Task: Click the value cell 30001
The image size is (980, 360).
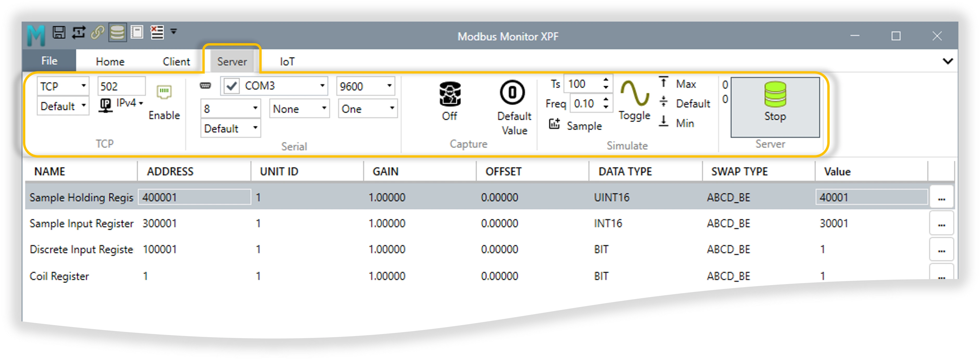Action: (x=834, y=223)
